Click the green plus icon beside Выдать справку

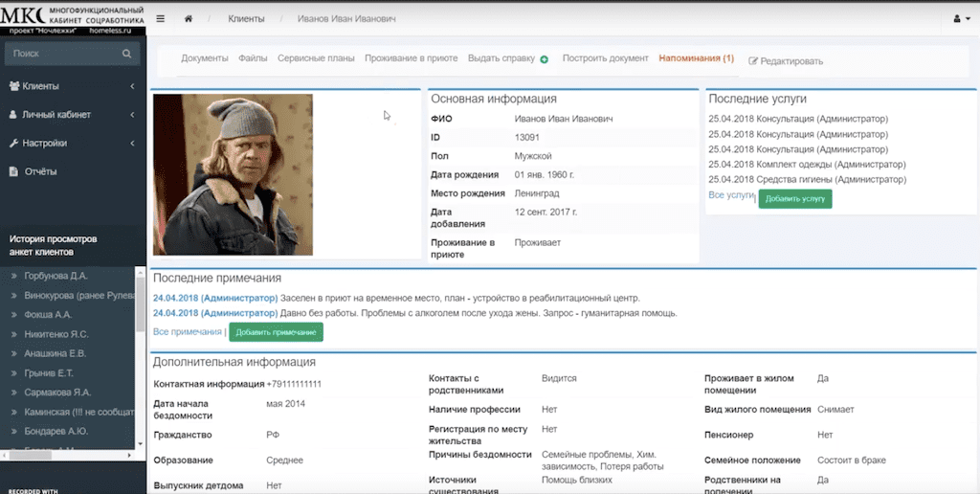[545, 59]
